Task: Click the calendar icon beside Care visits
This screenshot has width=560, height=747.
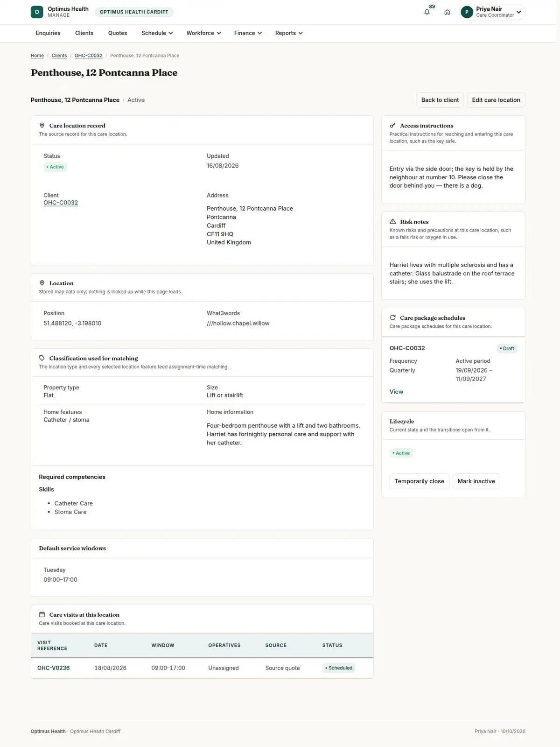Action: (42, 614)
